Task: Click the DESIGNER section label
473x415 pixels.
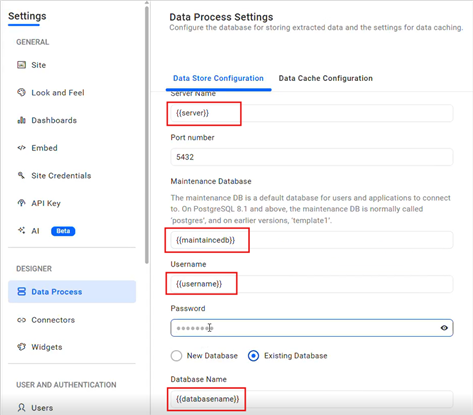Action: (x=34, y=269)
